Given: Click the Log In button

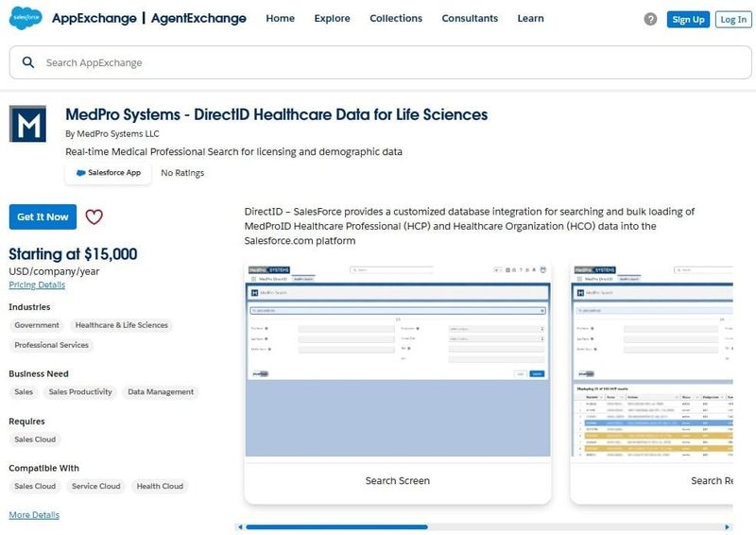Looking at the screenshot, I should [x=733, y=19].
